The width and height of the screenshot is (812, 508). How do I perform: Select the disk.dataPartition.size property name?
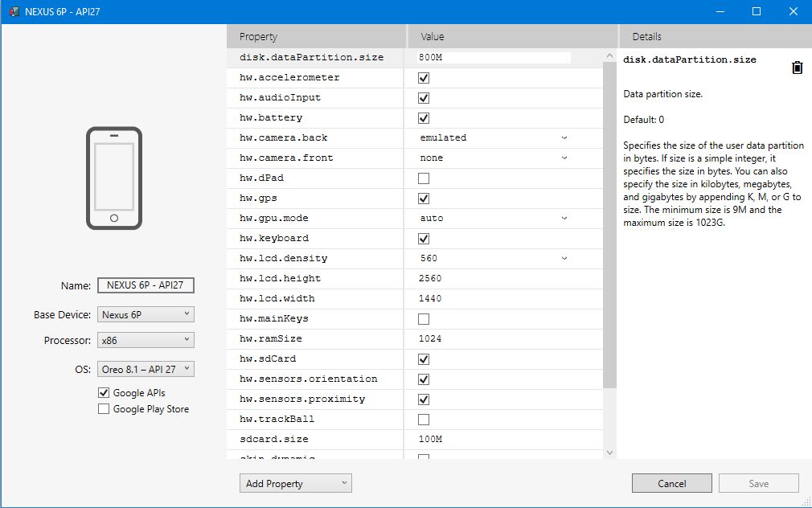[311, 58]
